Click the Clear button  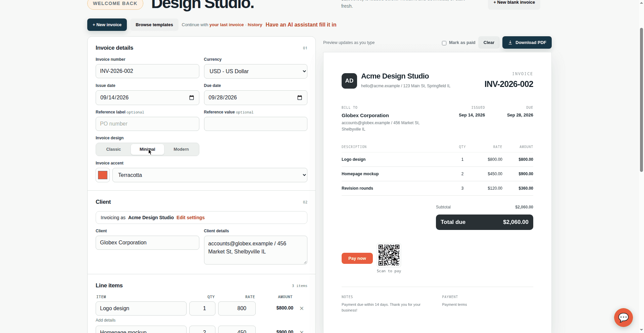[x=489, y=43]
